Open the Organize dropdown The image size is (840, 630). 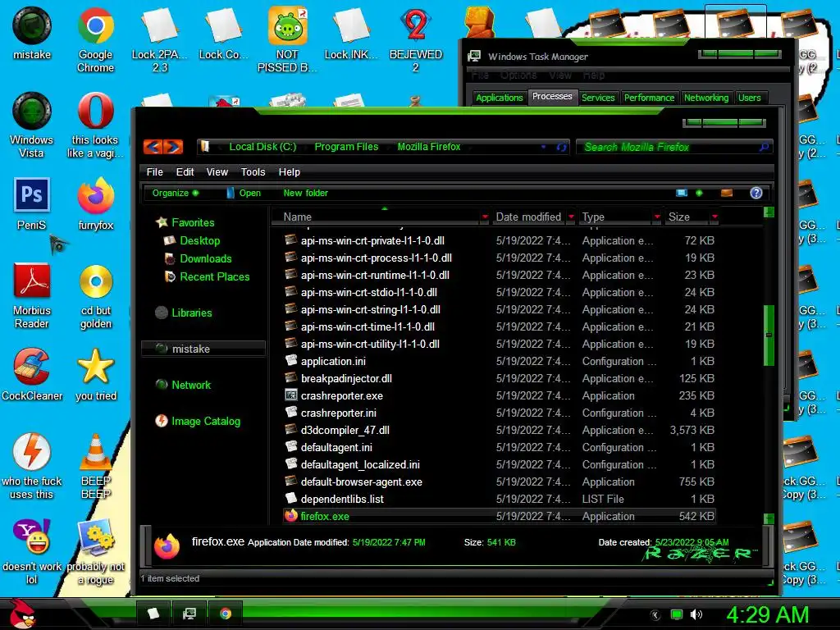point(176,193)
